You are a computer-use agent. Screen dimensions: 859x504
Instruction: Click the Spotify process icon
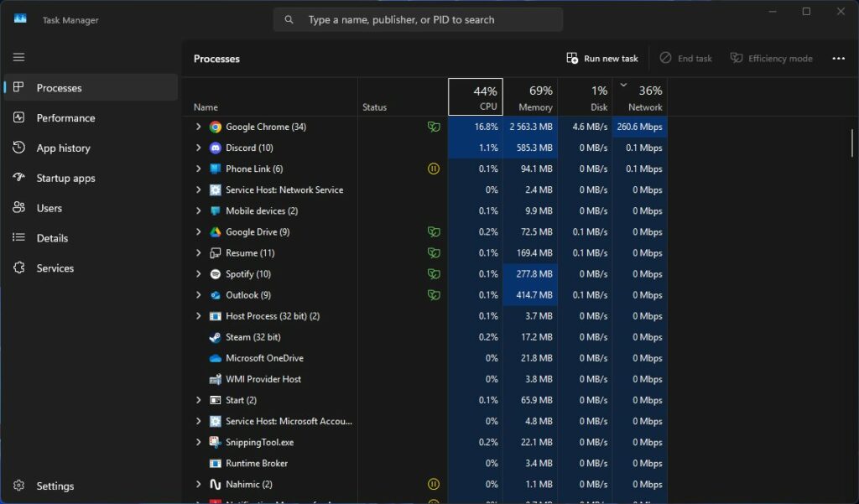coord(216,274)
